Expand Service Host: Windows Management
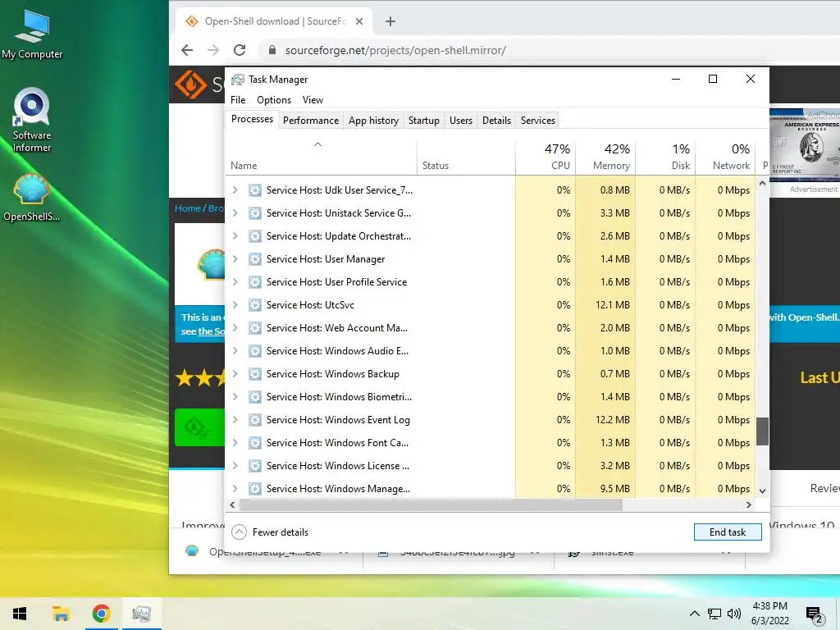 235,489
